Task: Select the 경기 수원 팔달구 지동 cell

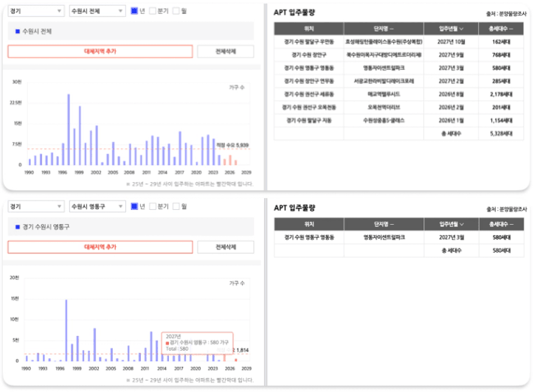Action: pyautogui.click(x=309, y=120)
